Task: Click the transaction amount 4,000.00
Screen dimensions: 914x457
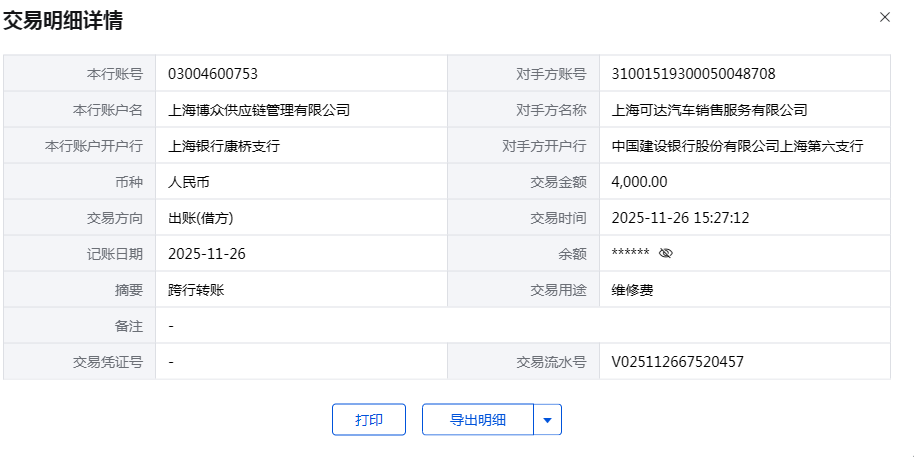Action: [639, 182]
